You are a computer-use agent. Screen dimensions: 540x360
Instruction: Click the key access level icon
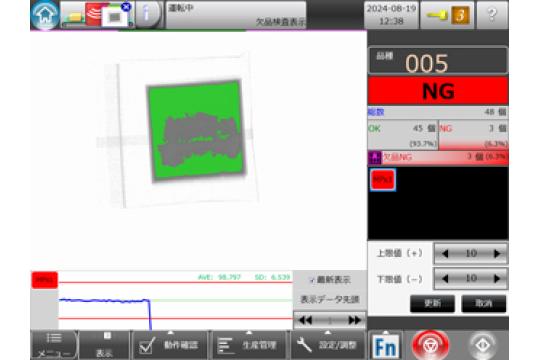[x=447, y=15]
